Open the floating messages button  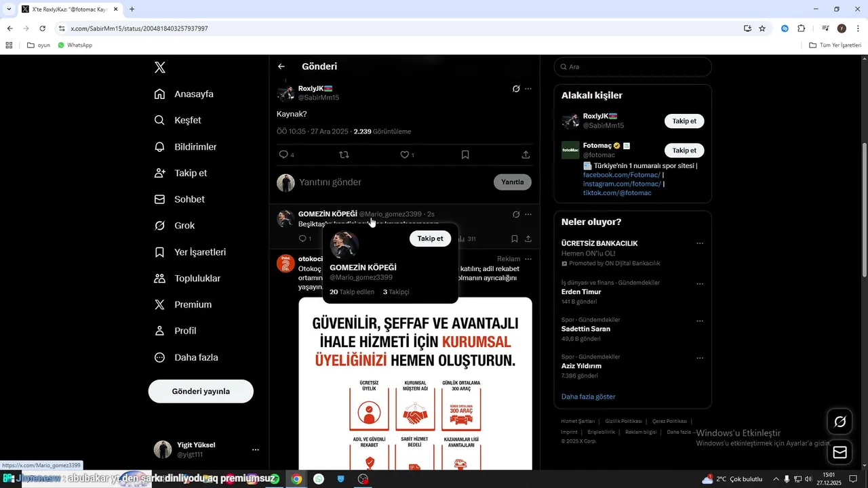[x=840, y=452]
